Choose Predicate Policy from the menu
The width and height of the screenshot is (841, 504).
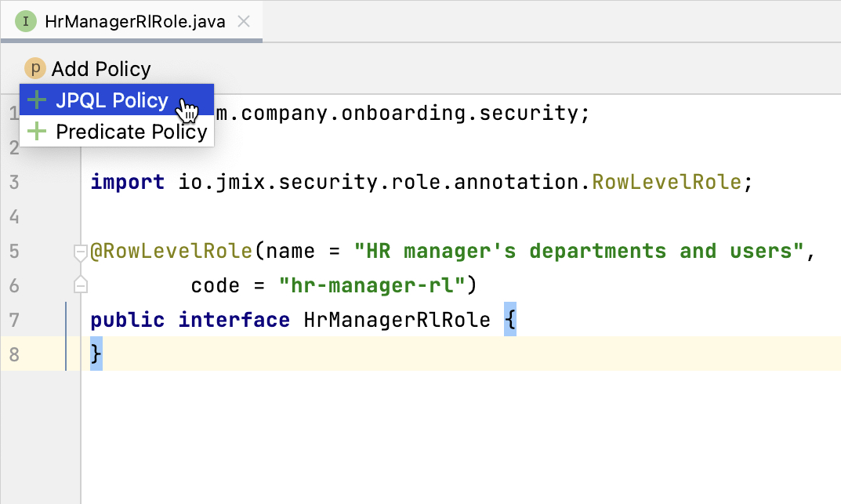pyautogui.click(x=131, y=132)
